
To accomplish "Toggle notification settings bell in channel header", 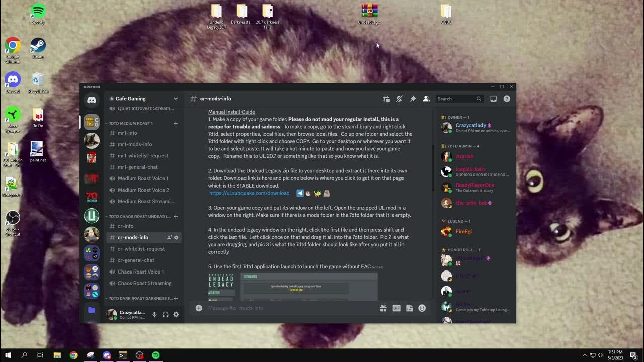I will 399,99.
